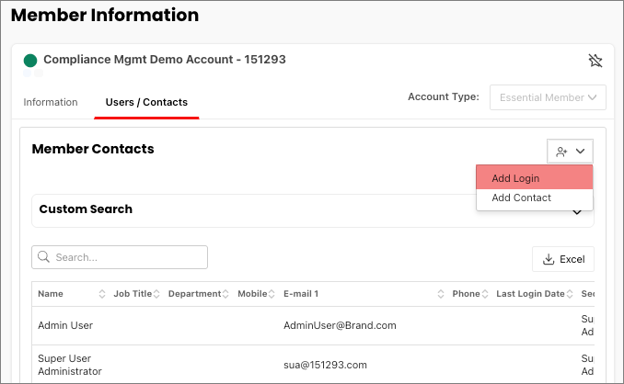624x384 pixels.
Task: Click the Super User Administrator name cell
Action: (x=70, y=365)
